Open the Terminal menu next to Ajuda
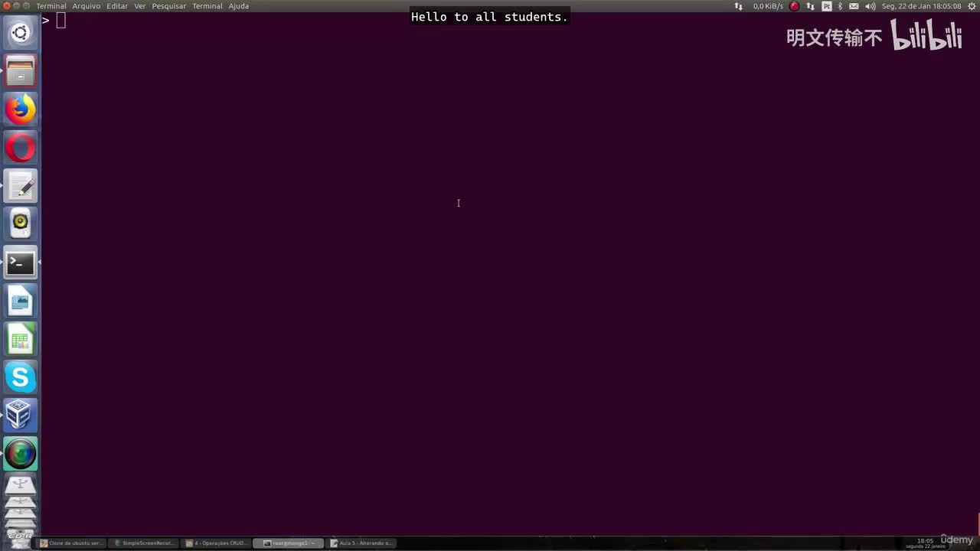This screenshot has width=980, height=551. 207,6
